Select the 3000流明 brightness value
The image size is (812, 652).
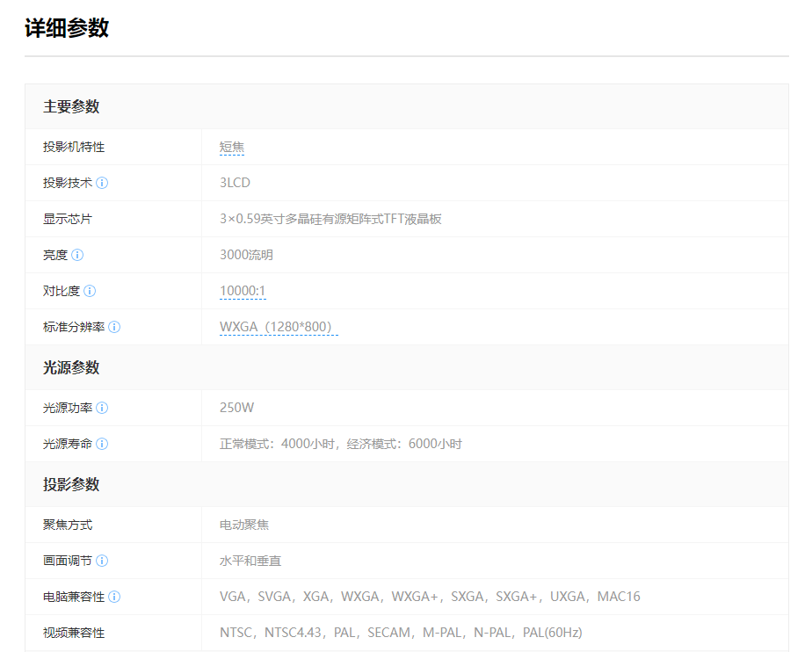point(246,255)
